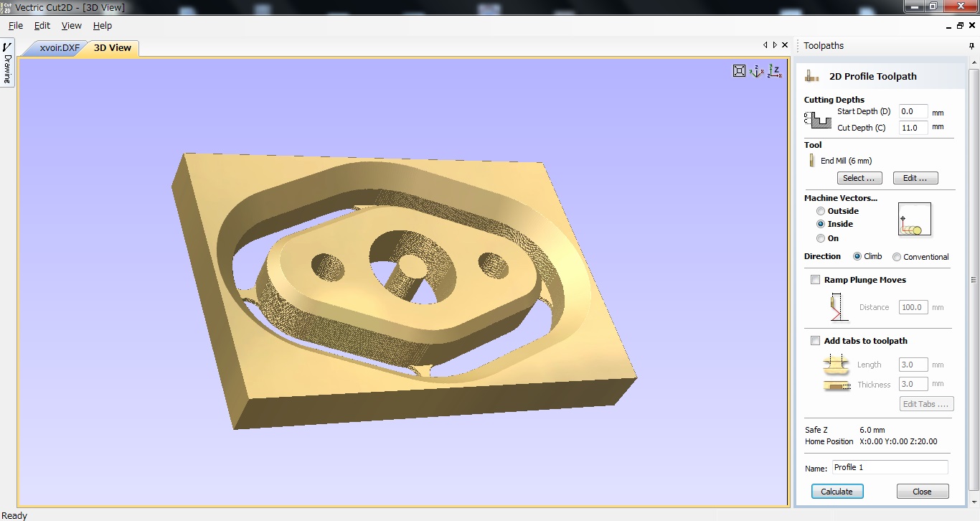Click the machine vectors start point preview
The width and height of the screenshot is (980, 521).
coord(914,220)
